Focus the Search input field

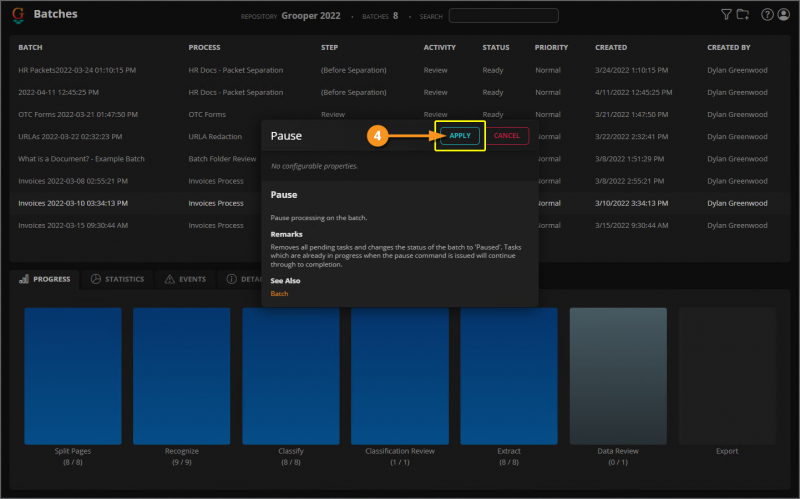pos(503,16)
